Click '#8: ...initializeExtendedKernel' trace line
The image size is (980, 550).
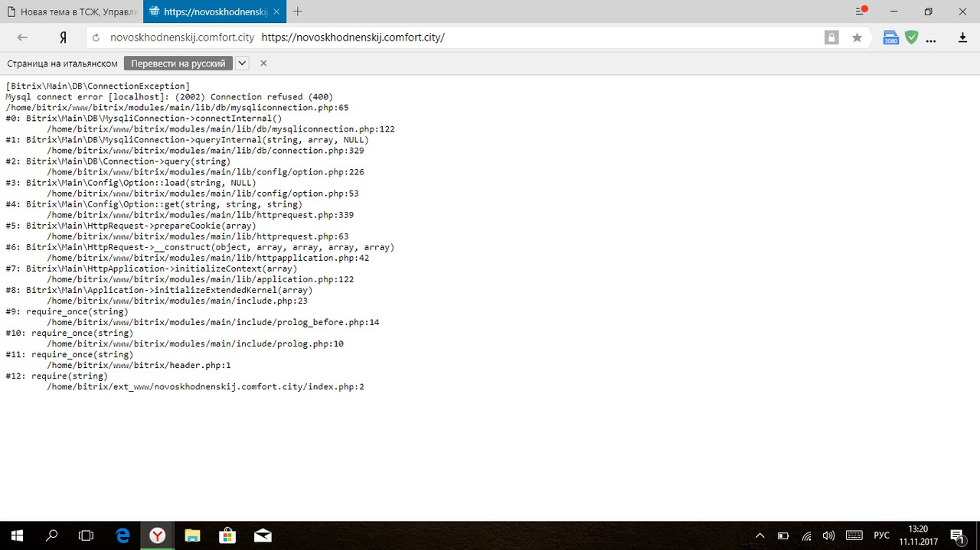pyautogui.click(x=159, y=290)
